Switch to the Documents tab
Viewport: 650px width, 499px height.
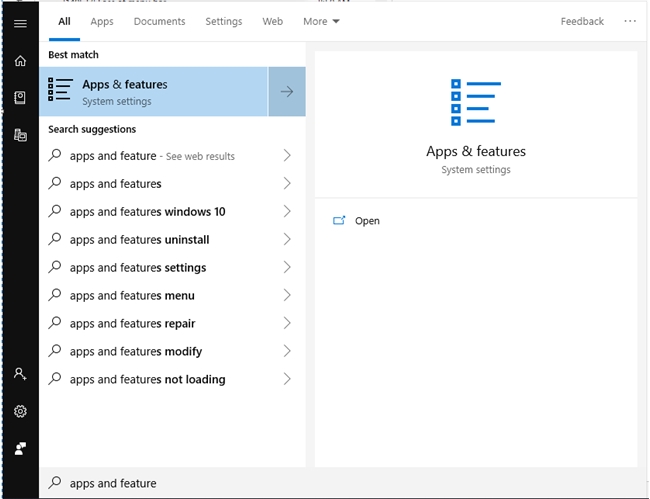click(159, 22)
